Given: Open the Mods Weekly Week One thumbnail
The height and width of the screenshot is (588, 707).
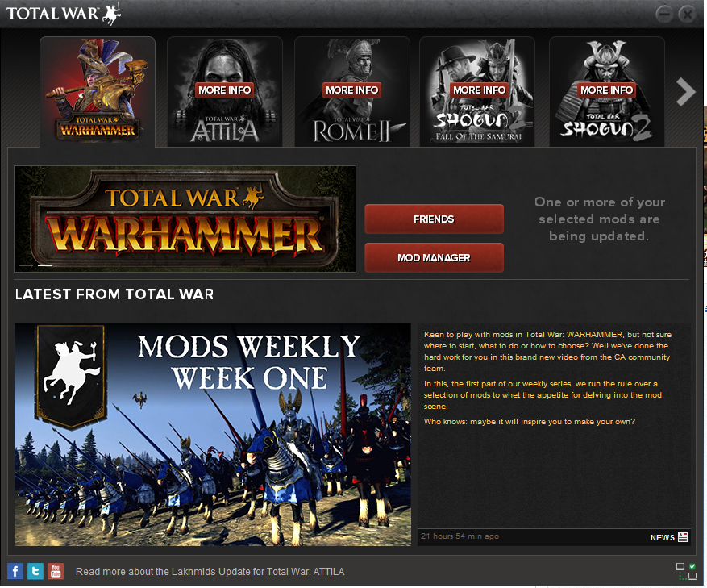Looking at the screenshot, I should pos(213,435).
